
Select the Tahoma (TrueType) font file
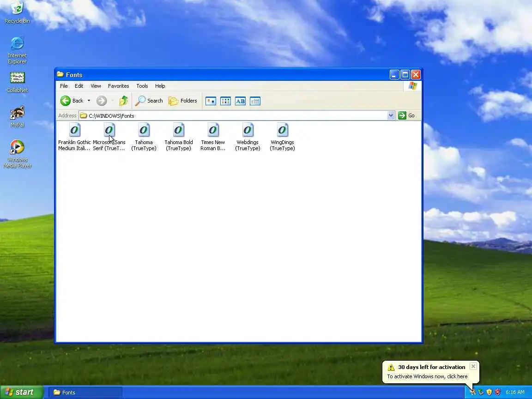click(144, 137)
